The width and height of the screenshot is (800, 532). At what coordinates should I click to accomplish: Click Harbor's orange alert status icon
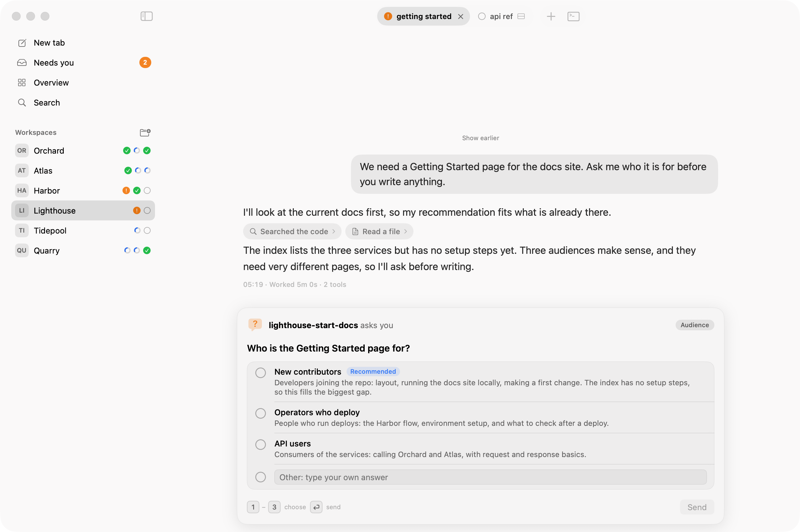126,191
